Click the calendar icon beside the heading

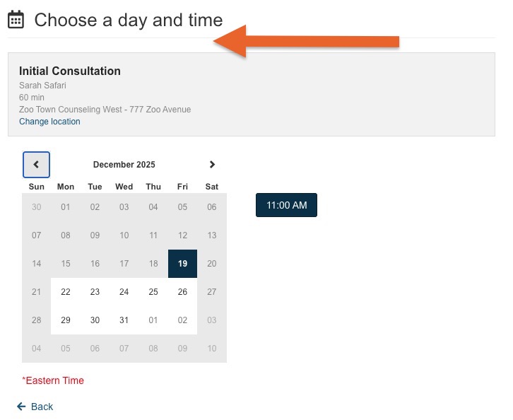point(16,20)
